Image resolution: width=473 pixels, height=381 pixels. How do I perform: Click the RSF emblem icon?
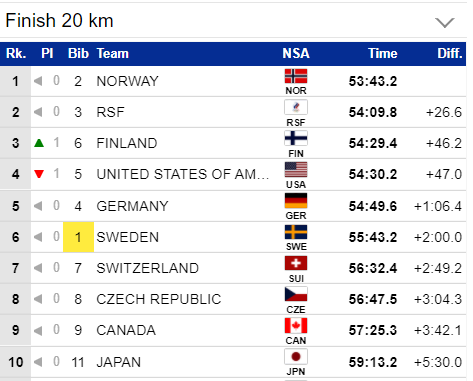pyautogui.click(x=296, y=107)
